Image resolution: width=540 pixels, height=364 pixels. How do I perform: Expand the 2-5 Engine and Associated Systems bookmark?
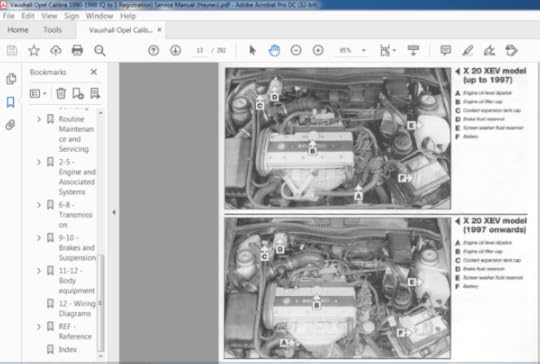click(x=39, y=162)
